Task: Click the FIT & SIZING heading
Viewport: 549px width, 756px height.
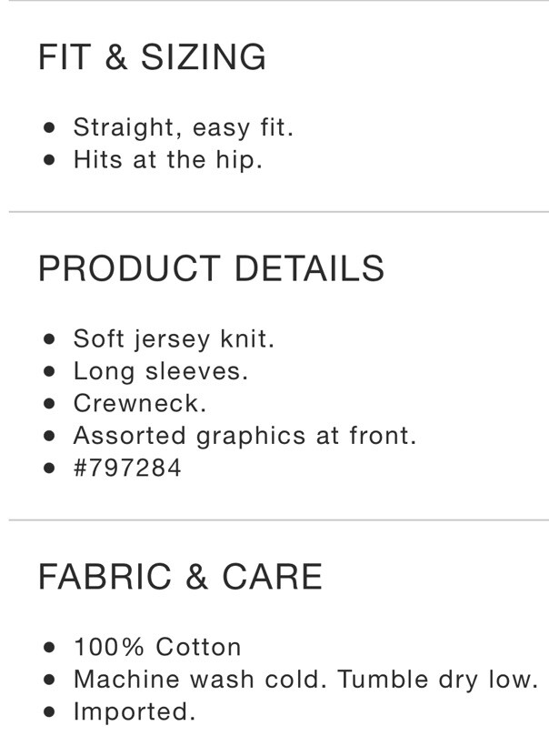Action: (x=152, y=57)
